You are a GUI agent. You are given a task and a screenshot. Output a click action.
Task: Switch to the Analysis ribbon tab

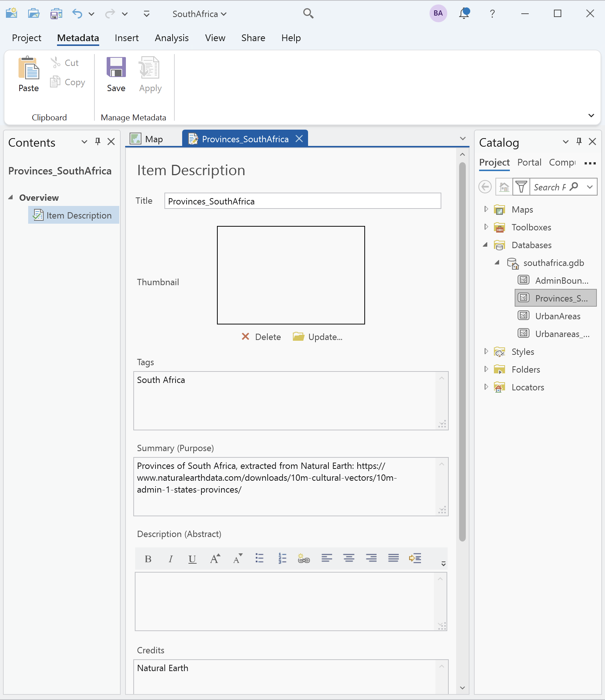(172, 38)
